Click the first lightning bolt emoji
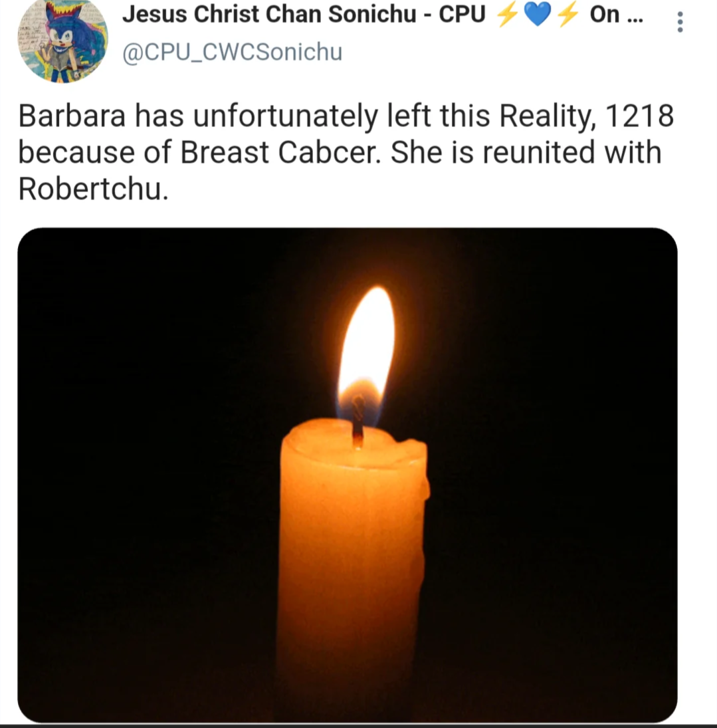The height and width of the screenshot is (728, 717). pyautogui.click(x=507, y=14)
